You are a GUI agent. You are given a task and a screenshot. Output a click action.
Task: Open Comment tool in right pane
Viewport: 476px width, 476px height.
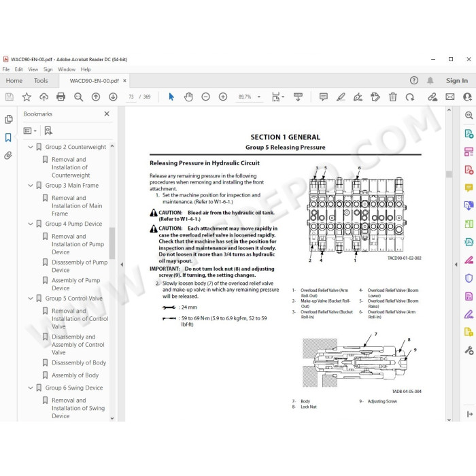[x=469, y=188]
